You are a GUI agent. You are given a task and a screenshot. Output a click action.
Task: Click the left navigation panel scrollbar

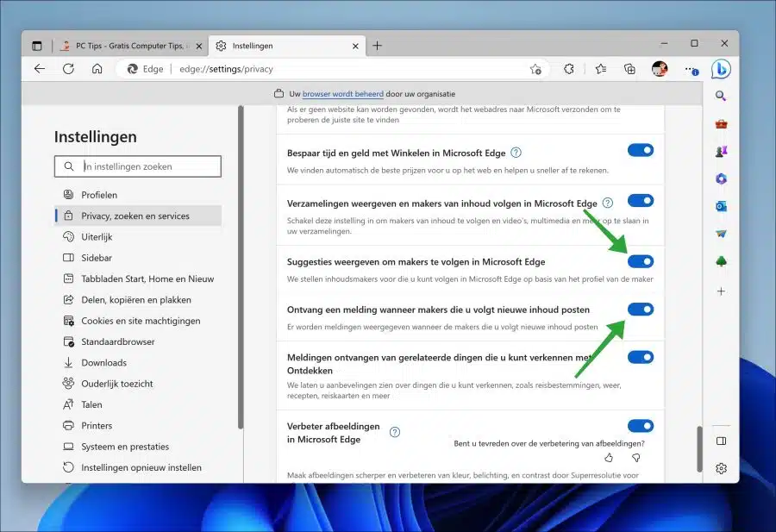coord(241,267)
